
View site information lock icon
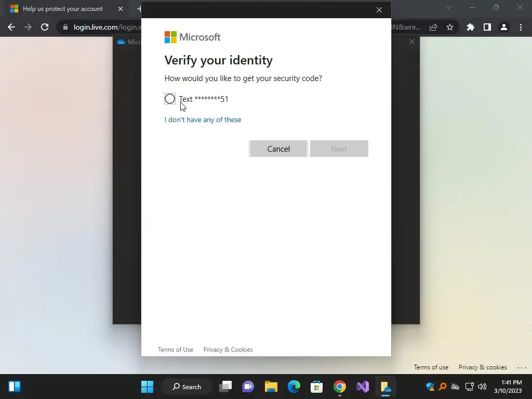point(65,27)
